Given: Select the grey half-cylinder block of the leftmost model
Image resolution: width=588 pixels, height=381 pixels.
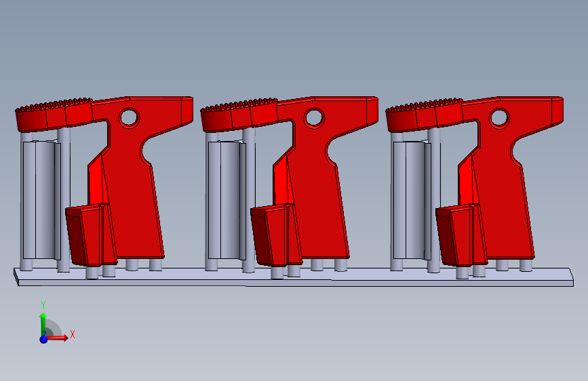Looking at the screenshot, I should (41, 200).
